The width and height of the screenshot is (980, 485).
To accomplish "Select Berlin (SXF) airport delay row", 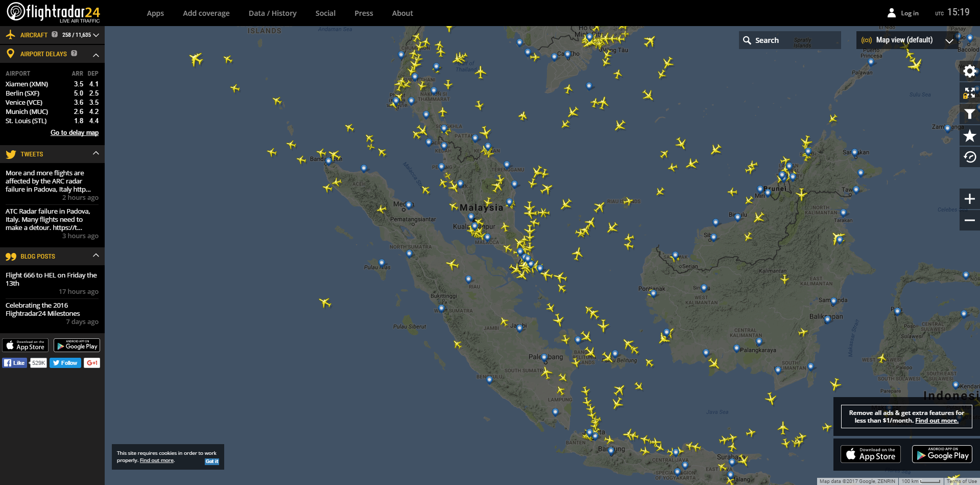I will [52, 93].
